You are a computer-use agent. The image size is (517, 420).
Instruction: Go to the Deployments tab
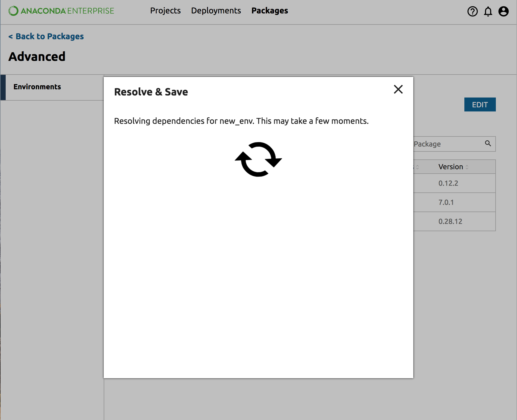[x=216, y=11]
